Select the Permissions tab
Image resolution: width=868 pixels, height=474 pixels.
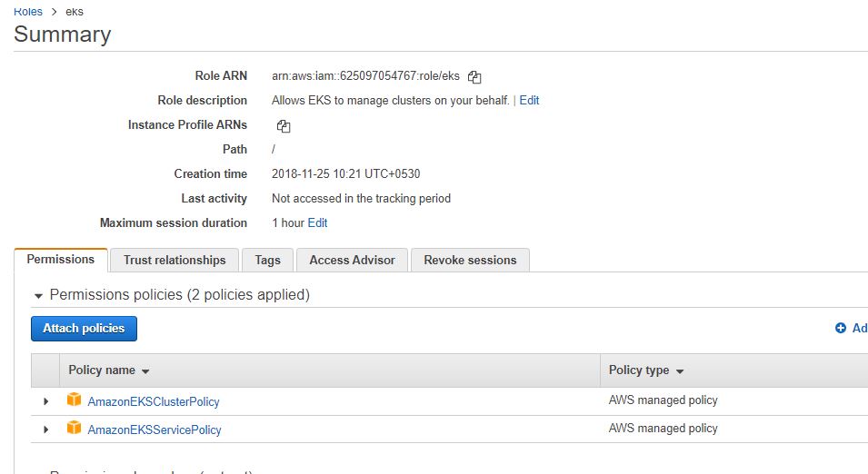click(61, 259)
